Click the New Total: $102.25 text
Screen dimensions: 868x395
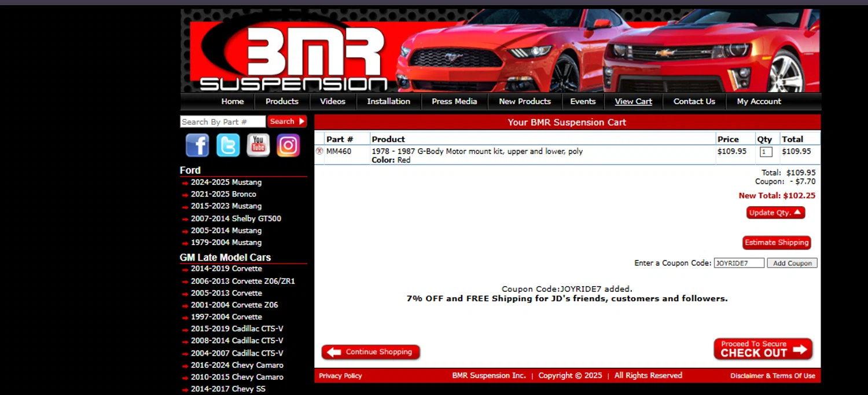pyautogui.click(x=777, y=196)
